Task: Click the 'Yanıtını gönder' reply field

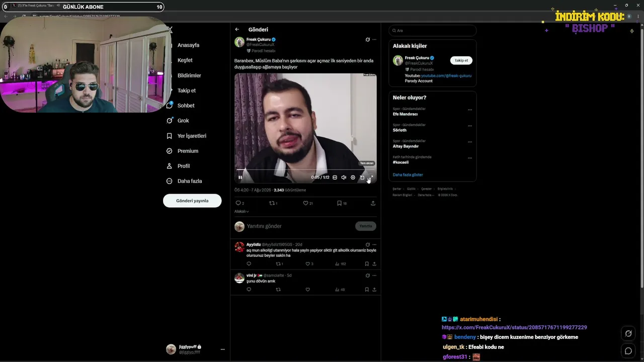Action: [299, 226]
